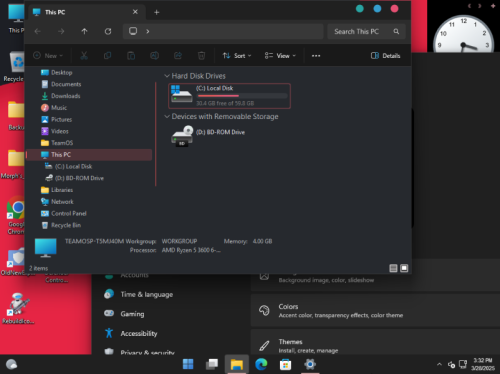Open Colors settings in Settings window
The image size is (500, 374).
[x=375, y=310]
